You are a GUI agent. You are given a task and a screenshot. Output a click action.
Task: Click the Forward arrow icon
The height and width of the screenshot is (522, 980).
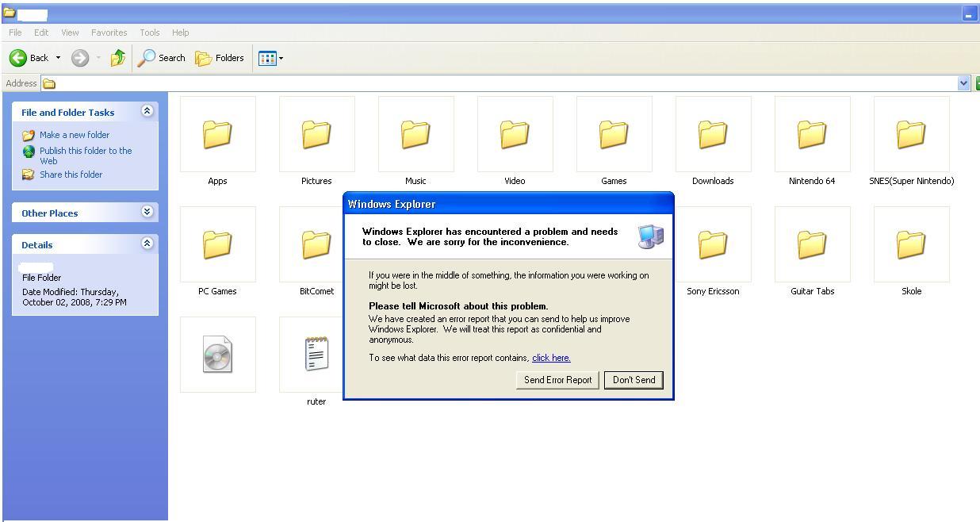pyautogui.click(x=79, y=58)
